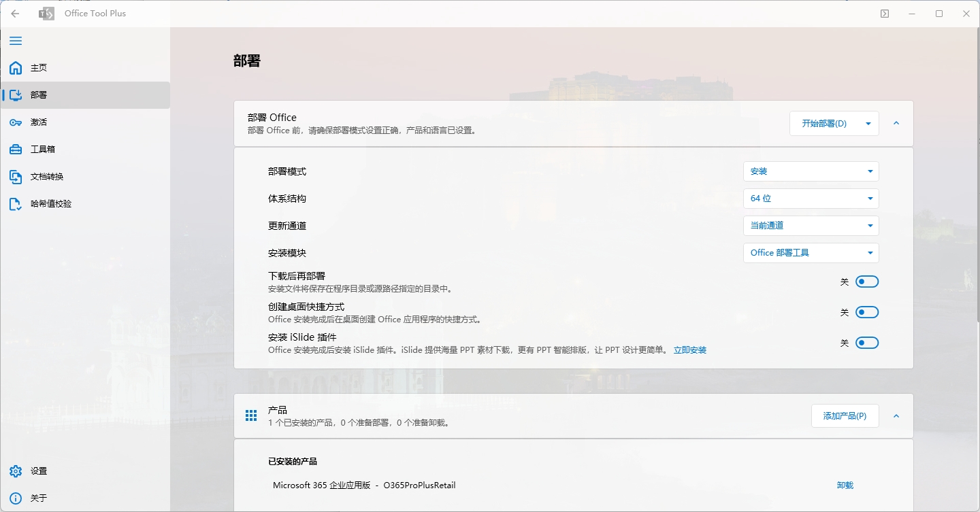
Task: Open the 主页 page
Action: pyautogui.click(x=85, y=68)
